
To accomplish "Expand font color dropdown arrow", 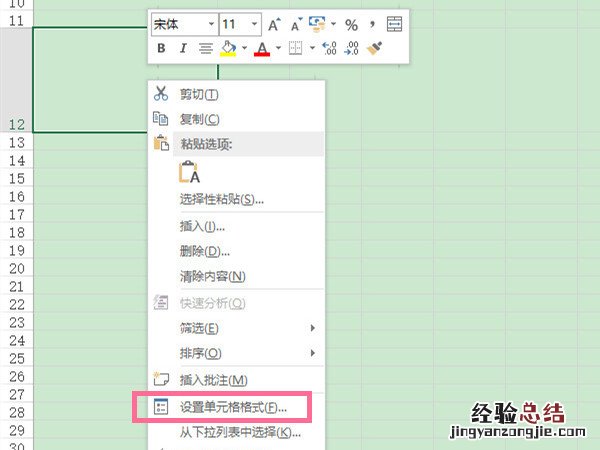I will 279,48.
